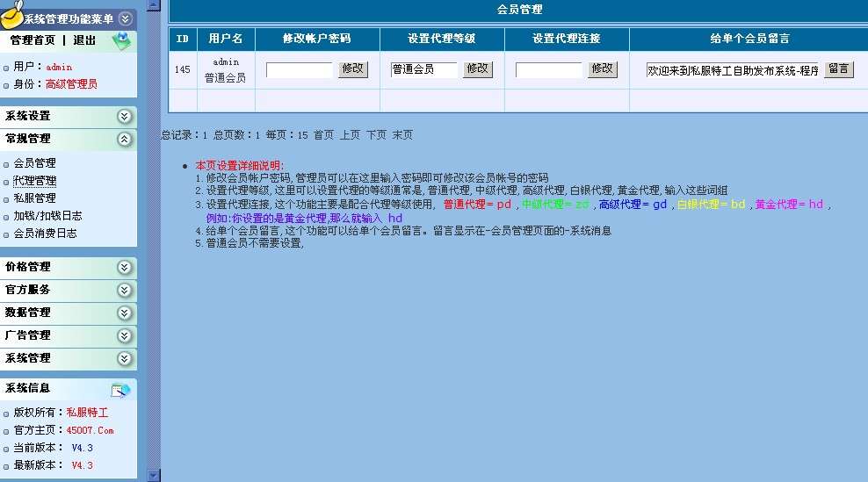Click the sidebar scrollbar down arrow
The image size is (868, 482).
coord(154,475)
